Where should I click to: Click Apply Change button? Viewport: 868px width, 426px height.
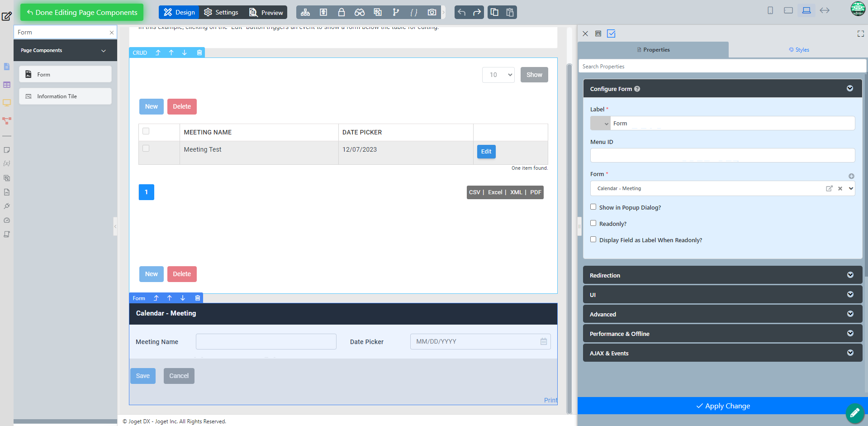coord(722,406)
